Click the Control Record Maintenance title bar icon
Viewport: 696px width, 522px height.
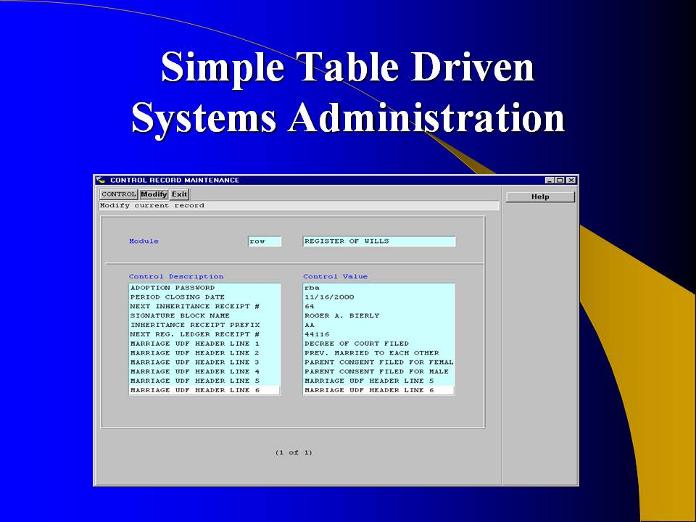101,180
